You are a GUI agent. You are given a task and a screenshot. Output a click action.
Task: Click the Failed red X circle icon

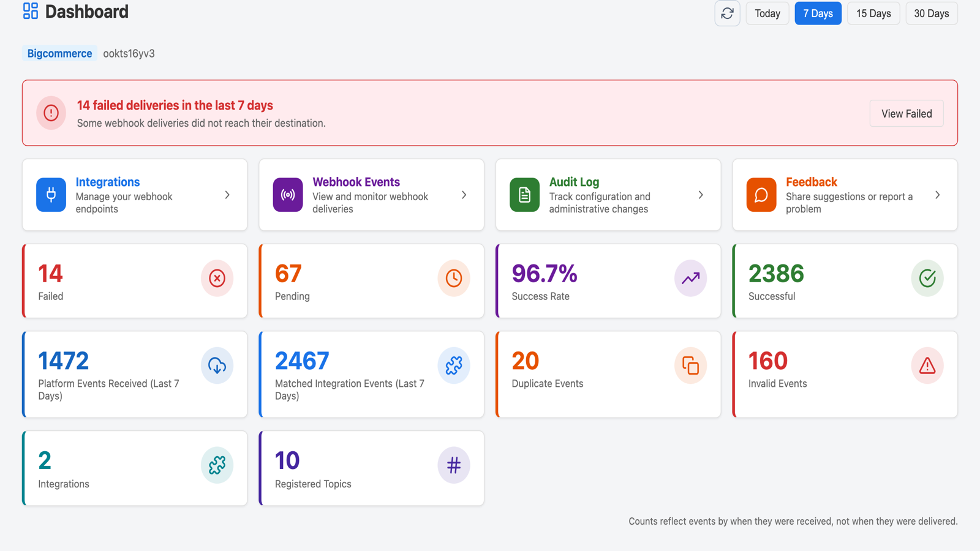click(x=217, y=278)
